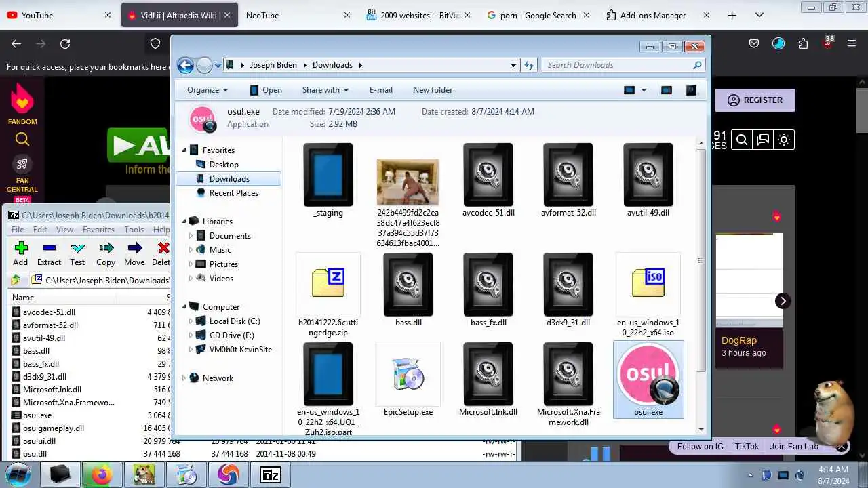The image size is (868, 488).
Task: Select the image thumbnail file 242b4499fd2c2ea...
Action: (408, 182)
